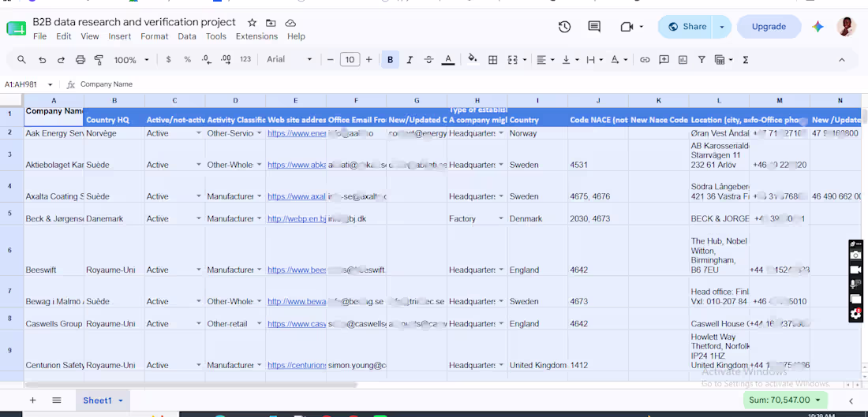Format as currency with dollar icon

pos(168,60)
